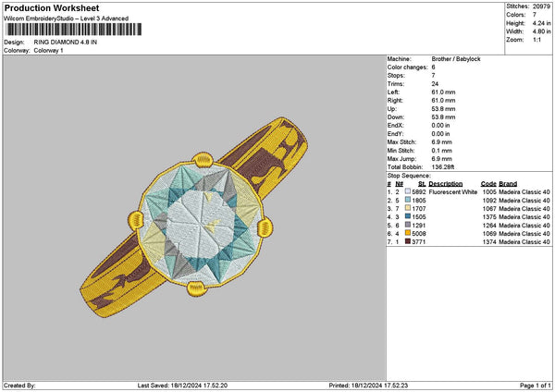Click the 'Right:' label

[x=395, y=101]
